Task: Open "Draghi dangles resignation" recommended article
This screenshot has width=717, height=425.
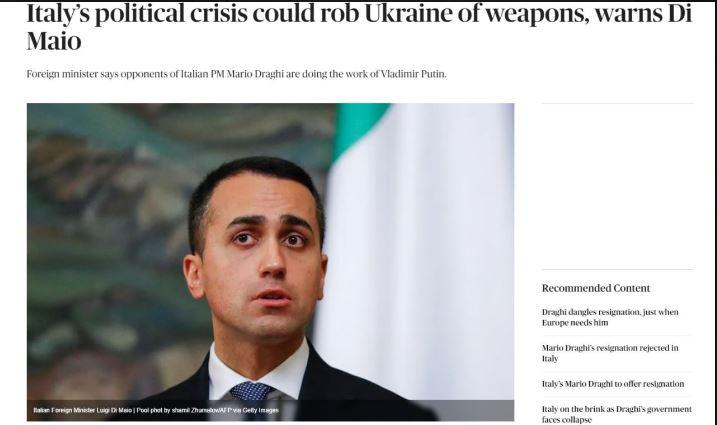Action: pos(610,317)
